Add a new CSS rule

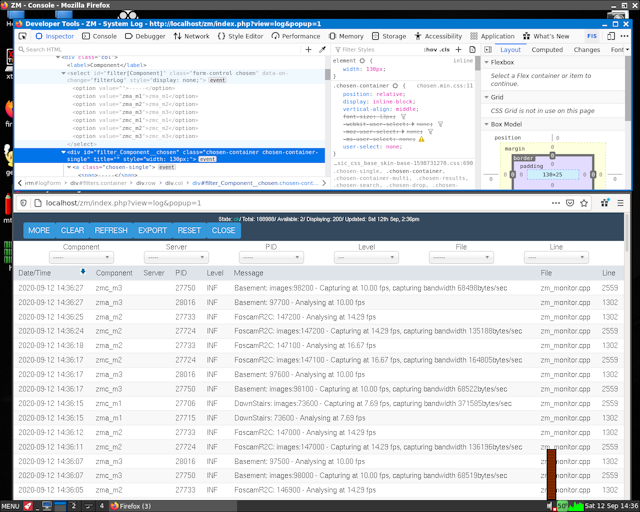(x=459, y=49)
